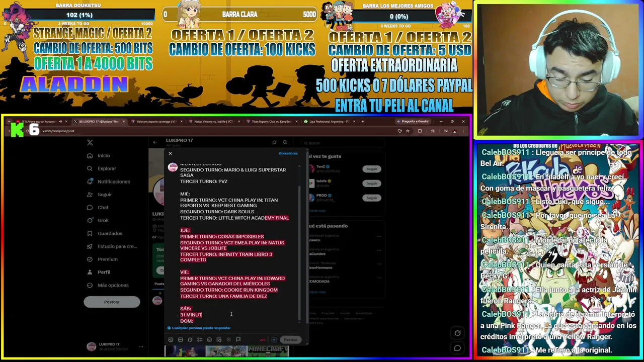This screenshot has height=362, width=644.
Task: Schedule the post
Action: tap(219, 340)
